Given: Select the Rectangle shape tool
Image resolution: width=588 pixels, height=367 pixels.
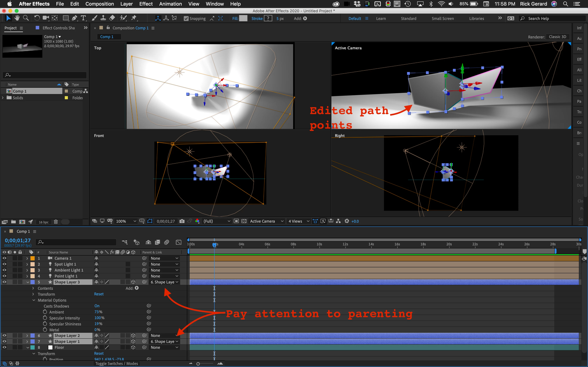Looking at the screenshot, I should (66, 18).
